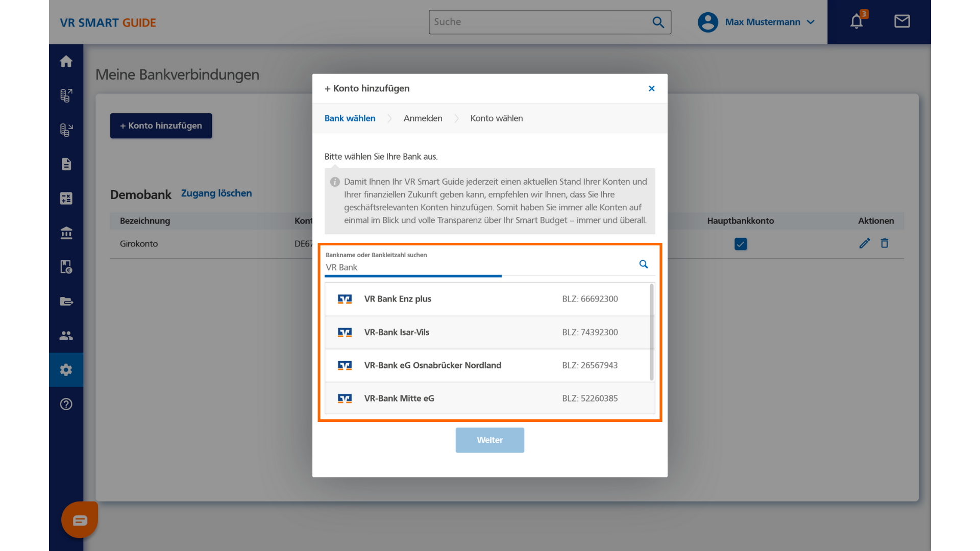
Task: Open outgoing payments coin icon in sidebar
Action: [x=66, y=95]
